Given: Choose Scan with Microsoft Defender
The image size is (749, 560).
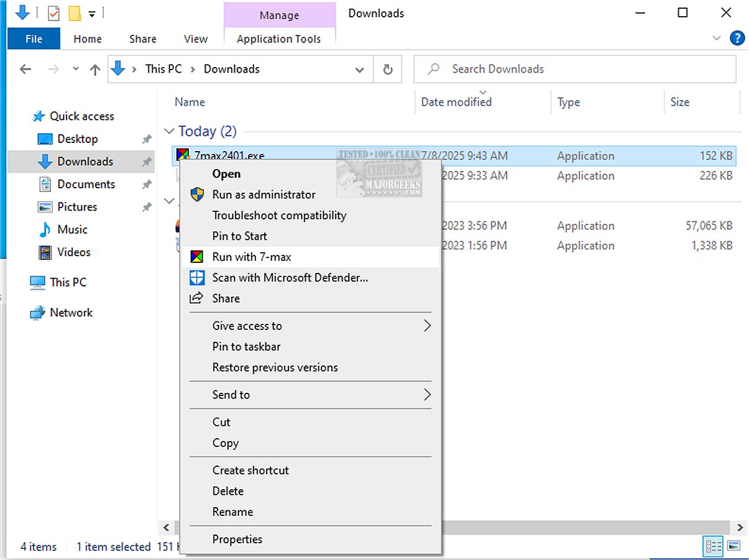Looking at the screenshot, I should point(290,278).
